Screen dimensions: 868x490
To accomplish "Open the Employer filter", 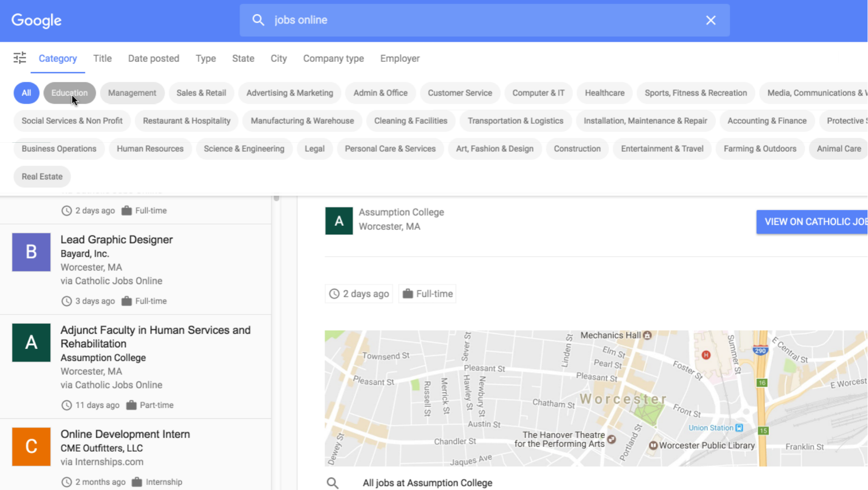I will tap(399, 58).
